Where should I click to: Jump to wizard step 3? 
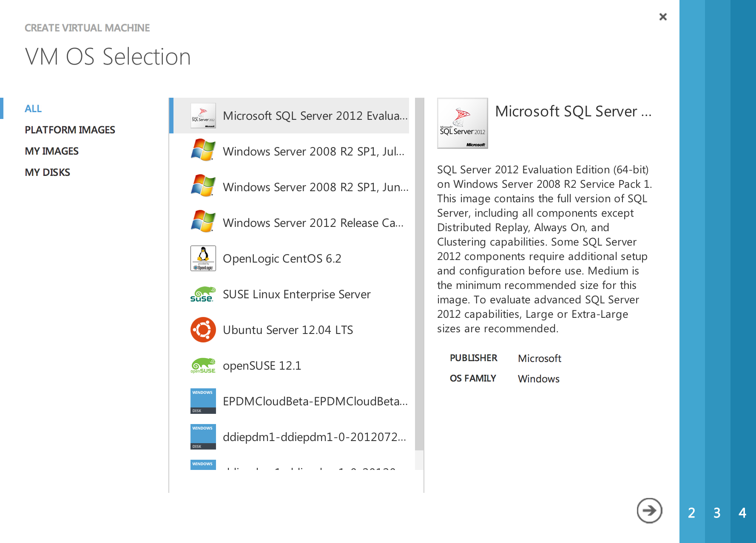pos(718,513)
